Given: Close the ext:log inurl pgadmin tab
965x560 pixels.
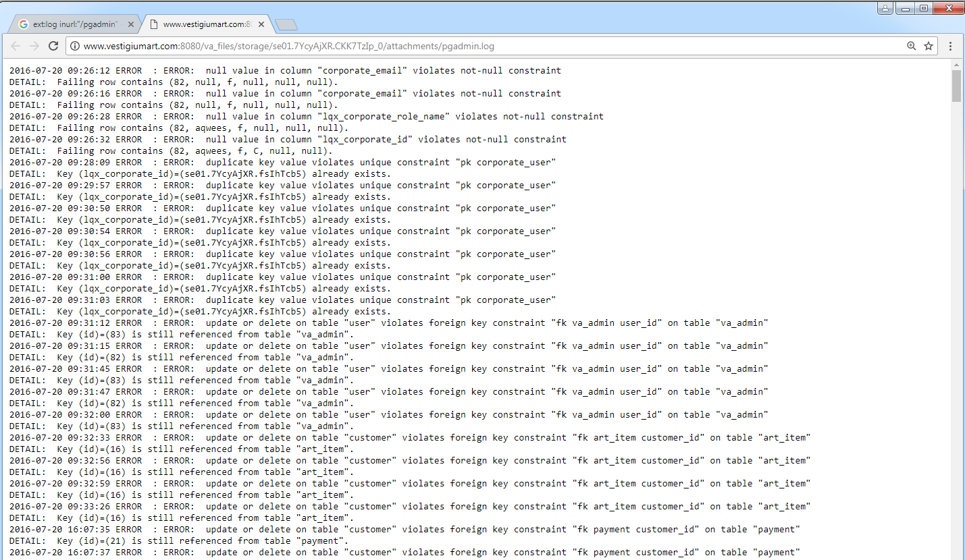Looking at the screenshot, I should coord(131,24).
